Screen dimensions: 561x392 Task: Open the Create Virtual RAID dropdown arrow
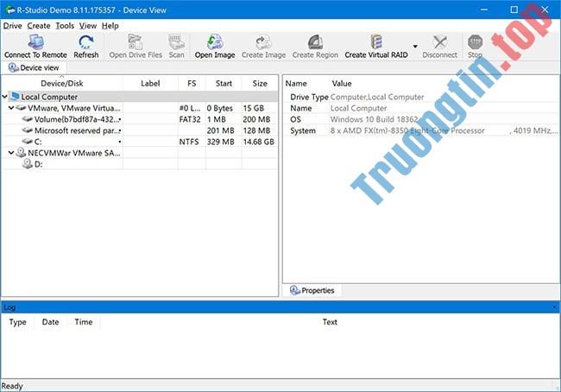tap(415, 47)
